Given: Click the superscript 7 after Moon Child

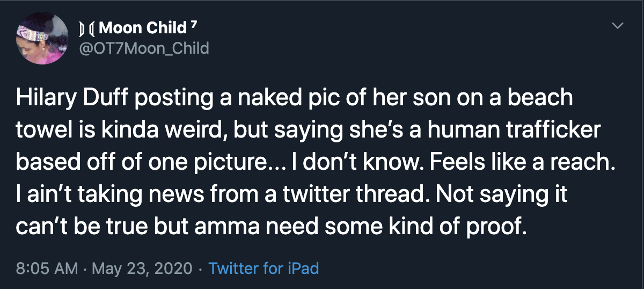Looking at the screenshot, I should coord(195,25).
